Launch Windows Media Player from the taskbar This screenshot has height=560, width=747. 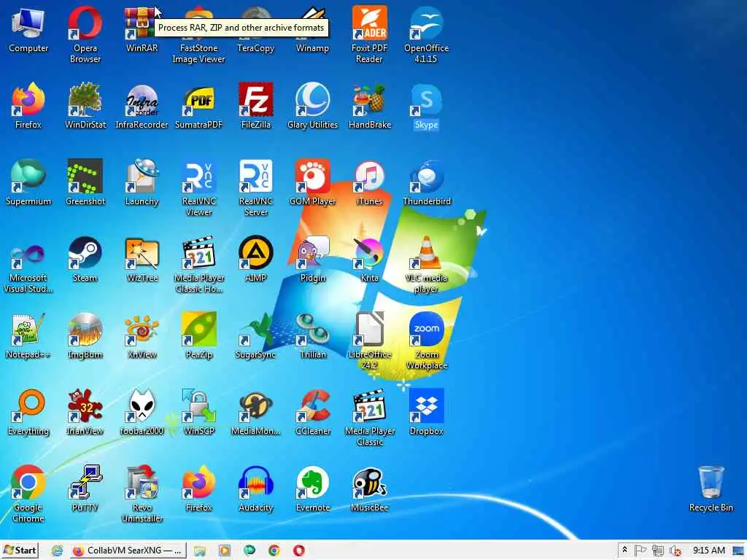pyautogui.click(x=225, y=551)
